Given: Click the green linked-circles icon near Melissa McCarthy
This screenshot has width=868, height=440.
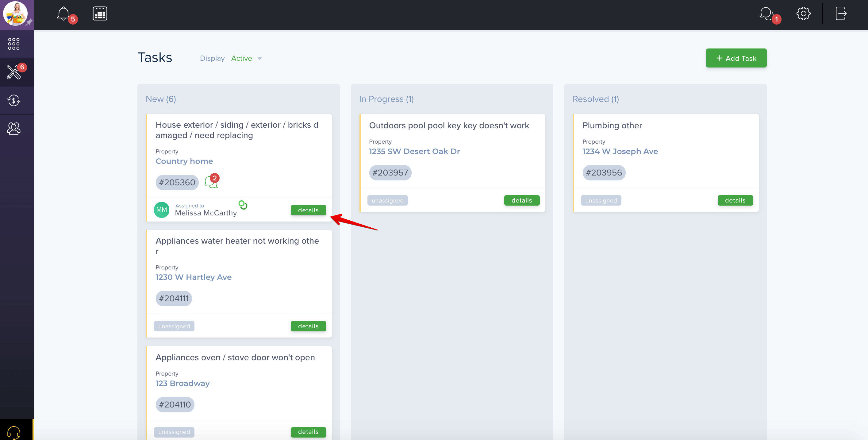Looking at the screenshot, I should [x=243, y=205].
